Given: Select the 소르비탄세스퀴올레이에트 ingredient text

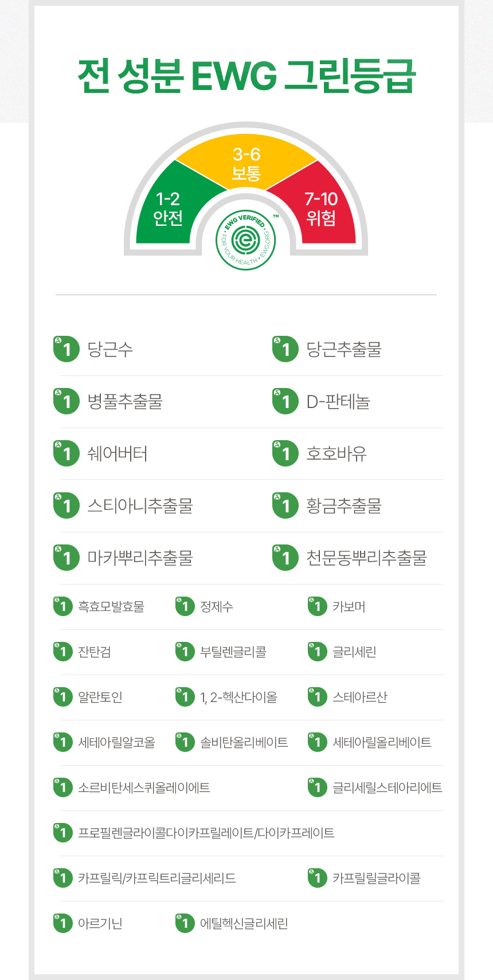Looking at the screenshot, I should [144, 788].
